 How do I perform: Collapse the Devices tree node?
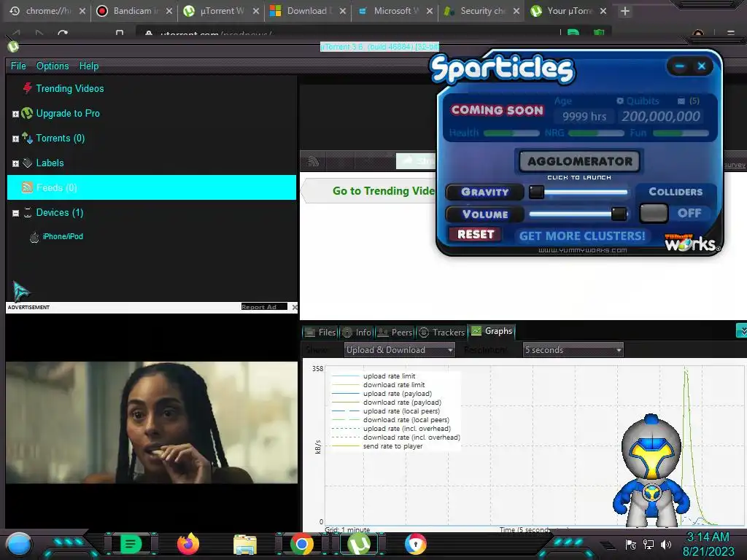point(15,213)
